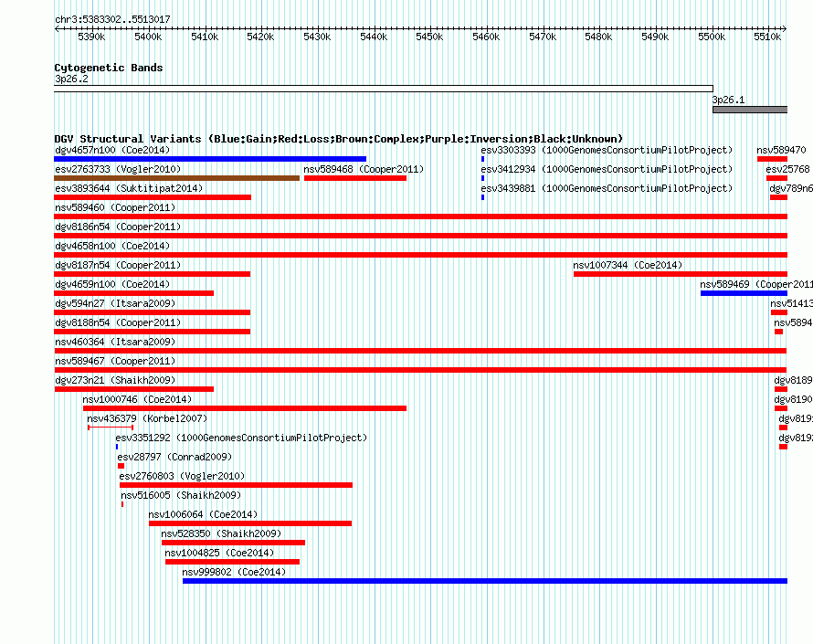Viewport: 813px width, 644px height.
Task: Click the dgv4659n100 (Coe2014) label
Action: [112, 284]
